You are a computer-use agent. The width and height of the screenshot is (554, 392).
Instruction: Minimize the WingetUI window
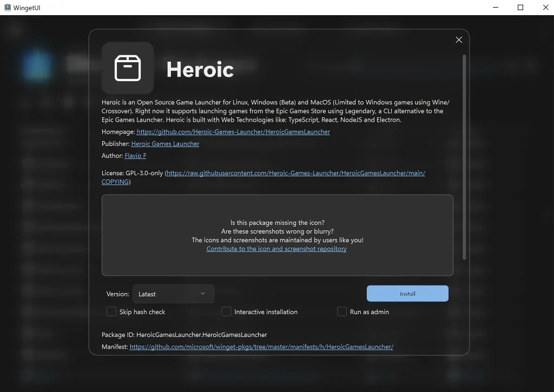pyautogui.click(x=496, y=8)
